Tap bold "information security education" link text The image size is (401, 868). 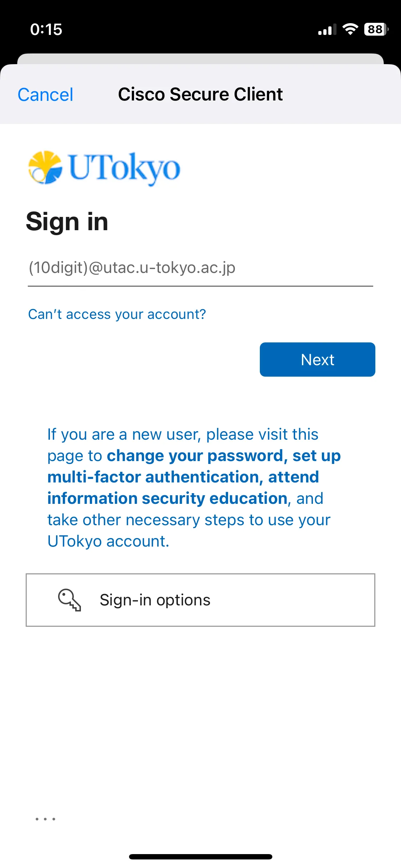tap(167, 498)
